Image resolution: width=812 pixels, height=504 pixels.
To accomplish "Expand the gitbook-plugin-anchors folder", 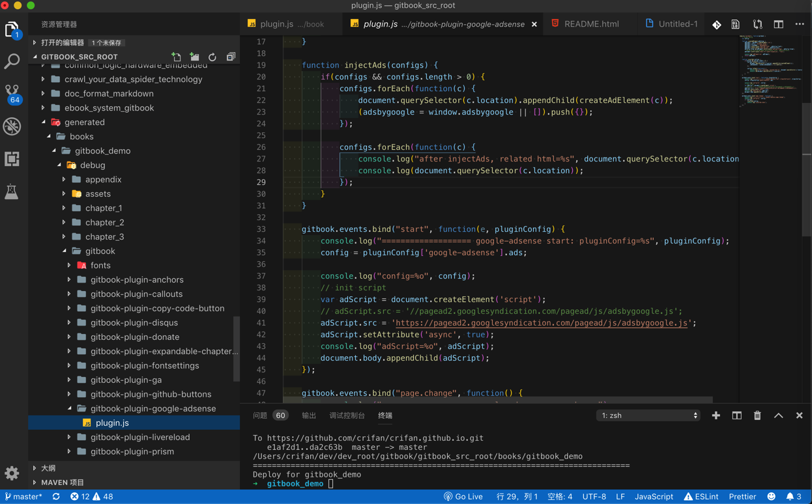I will coord(136,279).
